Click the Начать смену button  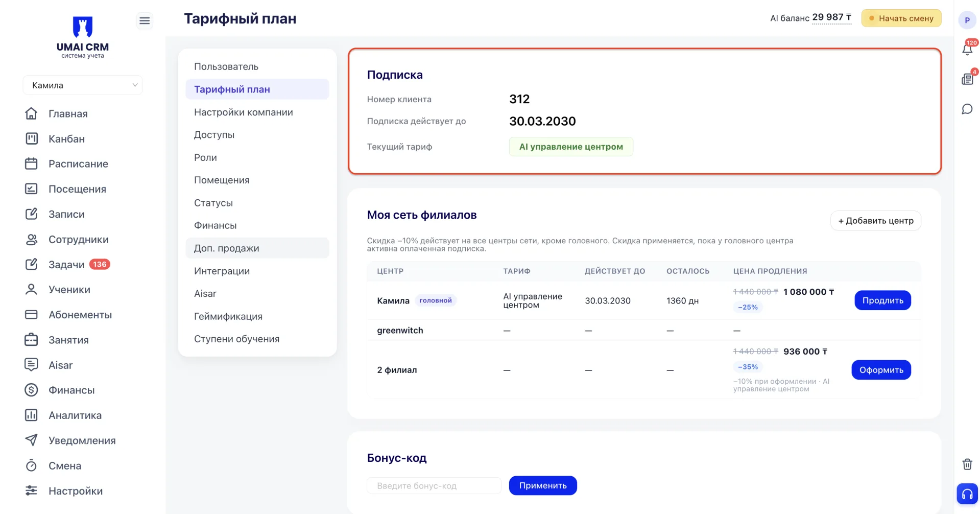point(901,18)
